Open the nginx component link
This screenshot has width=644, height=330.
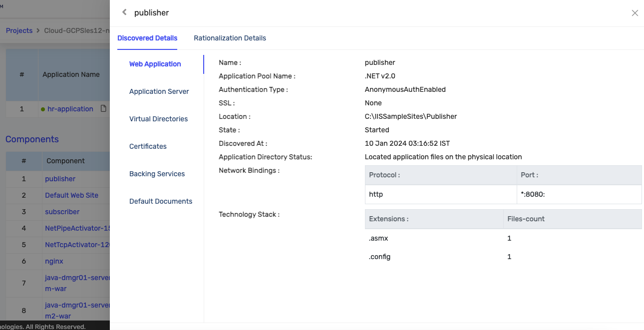(54, 261)
